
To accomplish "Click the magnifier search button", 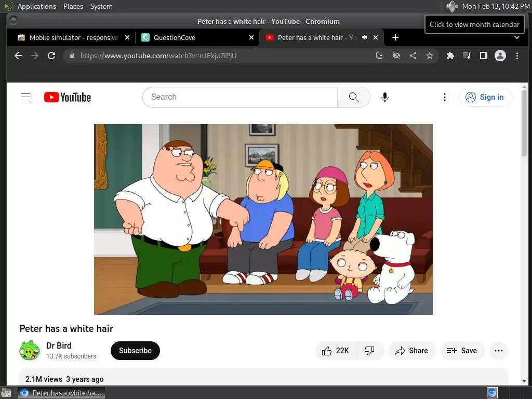I will (353, 97).
